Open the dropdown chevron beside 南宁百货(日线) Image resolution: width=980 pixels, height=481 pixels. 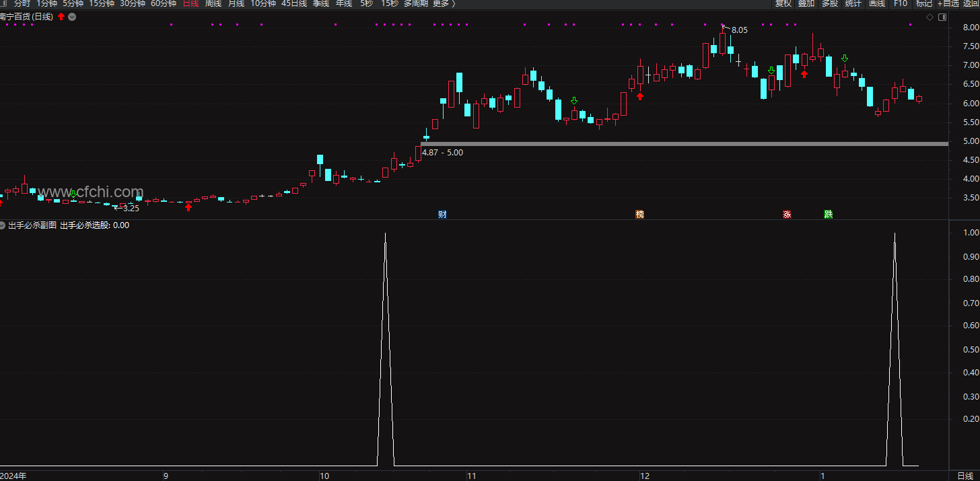72,17
